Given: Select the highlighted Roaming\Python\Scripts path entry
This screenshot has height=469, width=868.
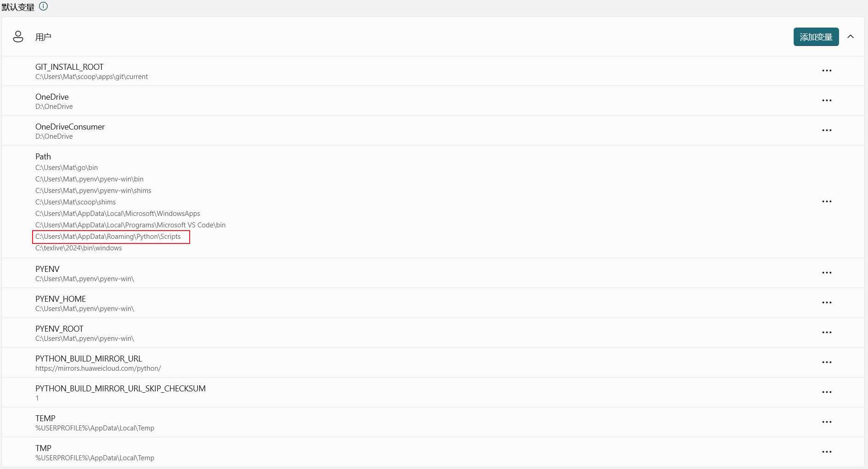Looking at the screenshot, I should click(108, 237).
